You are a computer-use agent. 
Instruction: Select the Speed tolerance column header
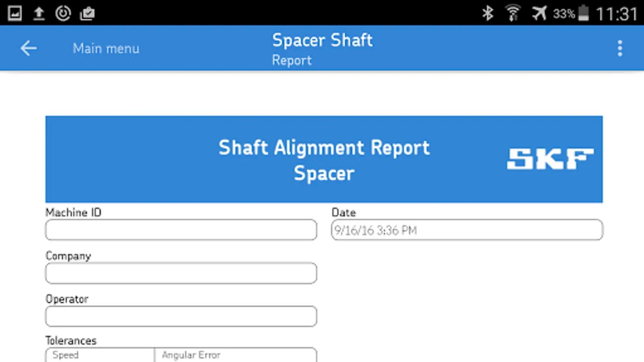(x=66, y=355)
